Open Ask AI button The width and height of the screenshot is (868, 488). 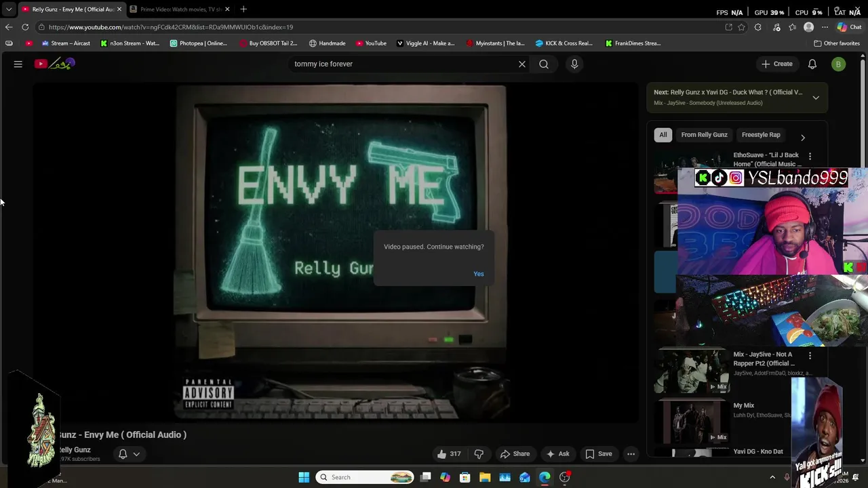click(x=558, y=454)
